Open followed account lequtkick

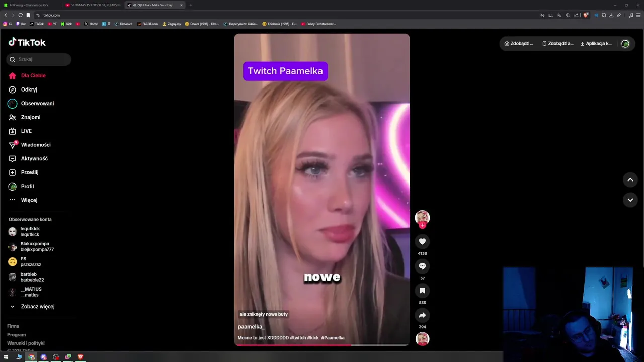pos(24,232)
